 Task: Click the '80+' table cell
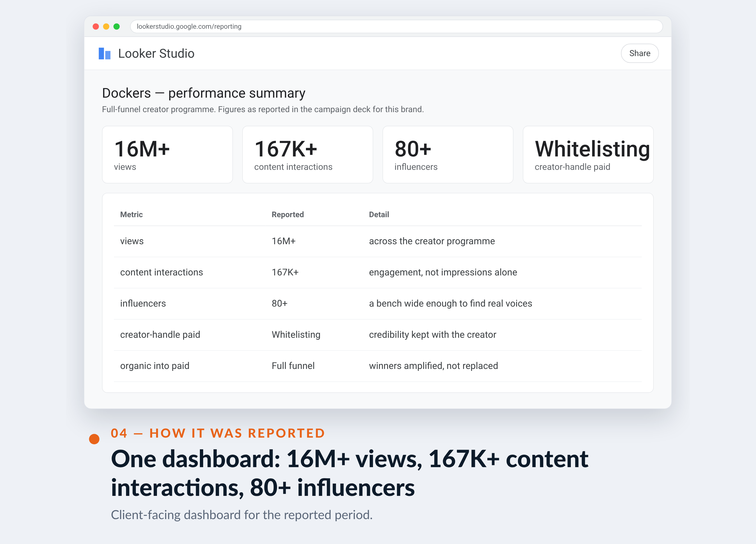(279, 304)
